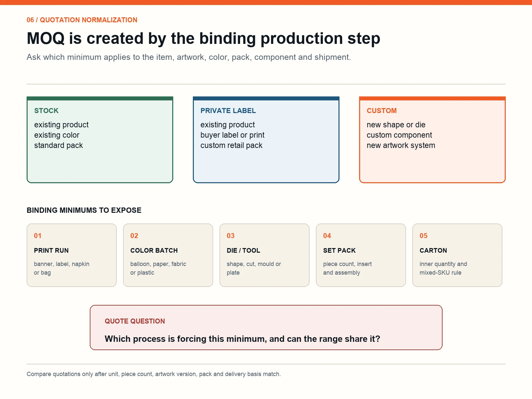The height and width of the screenshot is (399, 532).
Task: Select the '06 / QUOTATION NORMALIZATION' section label
Action: (x=82, y=20)
